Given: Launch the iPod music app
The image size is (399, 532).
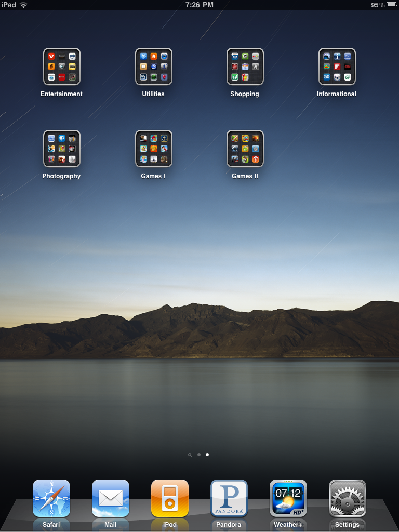Looking at the screenshot, I should [170, 498].
